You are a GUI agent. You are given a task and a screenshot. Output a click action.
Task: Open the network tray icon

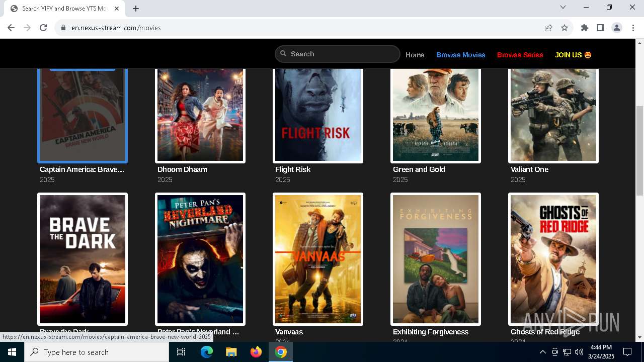coord(567,352)
